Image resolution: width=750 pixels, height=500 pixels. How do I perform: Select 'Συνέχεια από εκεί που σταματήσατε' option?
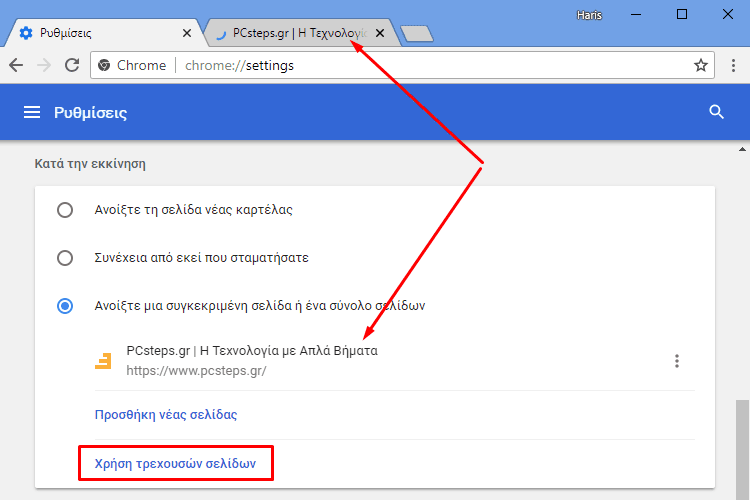click(65, 258)
